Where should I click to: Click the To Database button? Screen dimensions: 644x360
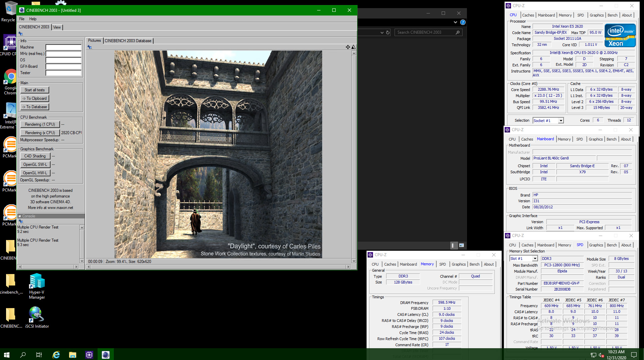click(35, 107)
